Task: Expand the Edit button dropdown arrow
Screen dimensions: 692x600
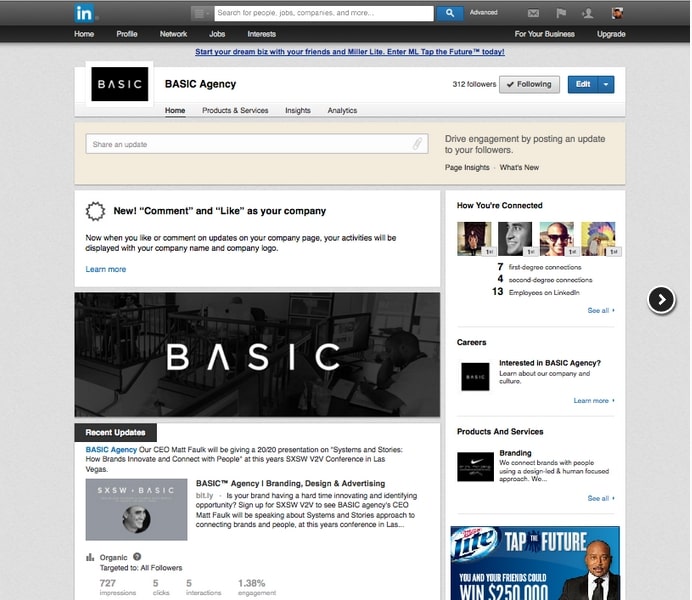Action: tap(606, 85)
